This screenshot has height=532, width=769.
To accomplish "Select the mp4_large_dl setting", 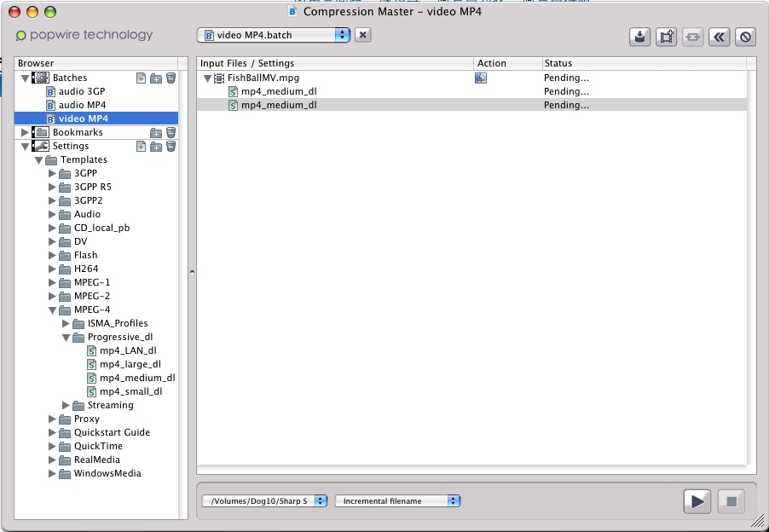I will [x=130, y=364].
